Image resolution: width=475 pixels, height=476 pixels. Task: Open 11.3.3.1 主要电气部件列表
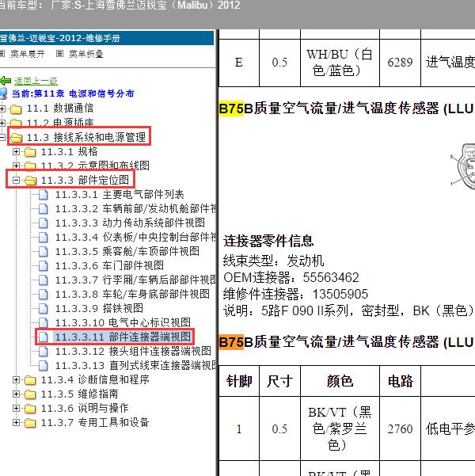(x=120, y=194)
